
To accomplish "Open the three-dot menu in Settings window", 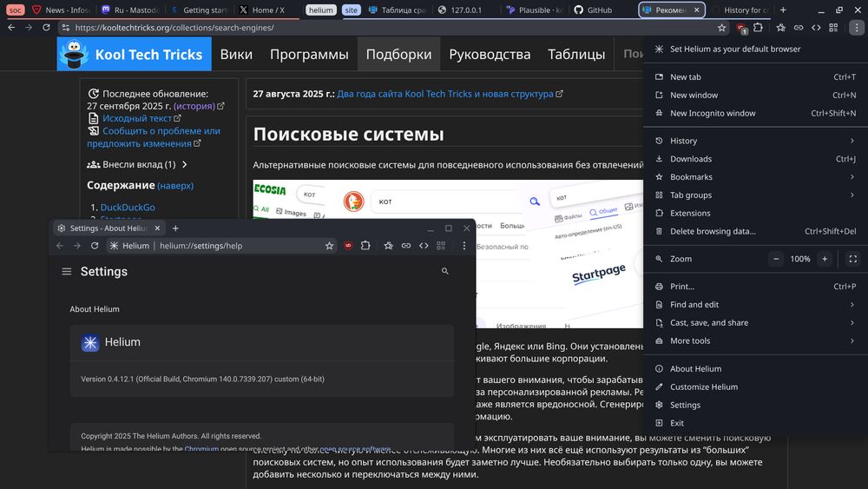I will click(464, 245).
